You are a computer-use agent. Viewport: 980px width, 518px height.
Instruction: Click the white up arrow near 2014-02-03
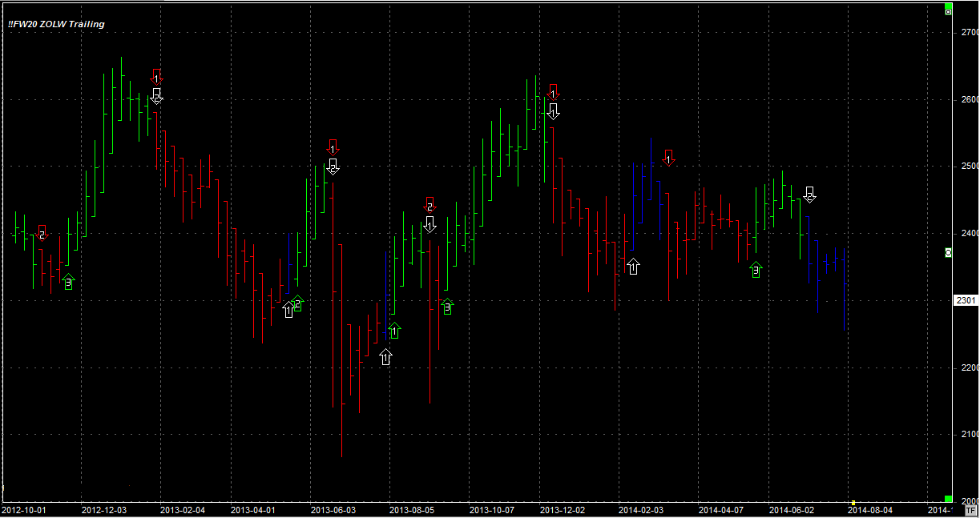click(633, 267)
